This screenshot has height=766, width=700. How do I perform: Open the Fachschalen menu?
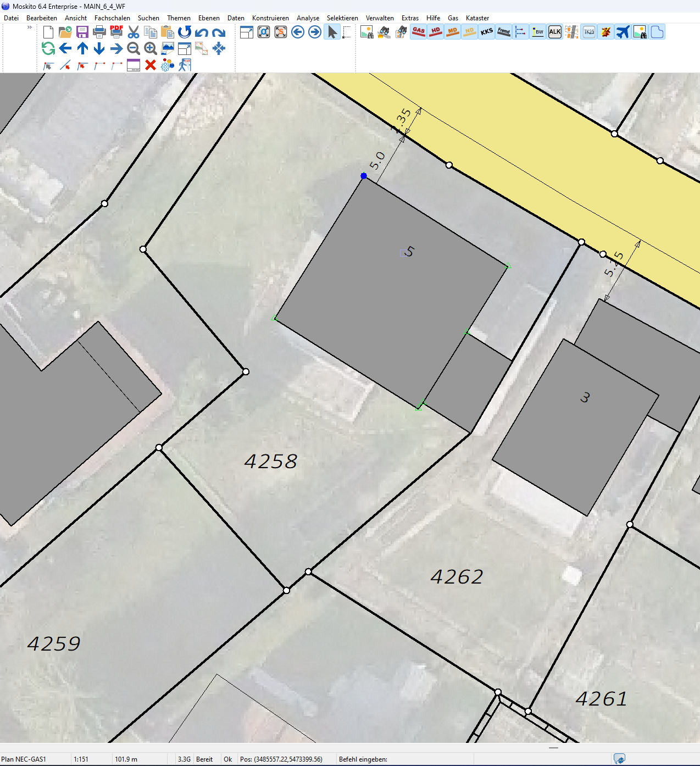click(112, 18)
